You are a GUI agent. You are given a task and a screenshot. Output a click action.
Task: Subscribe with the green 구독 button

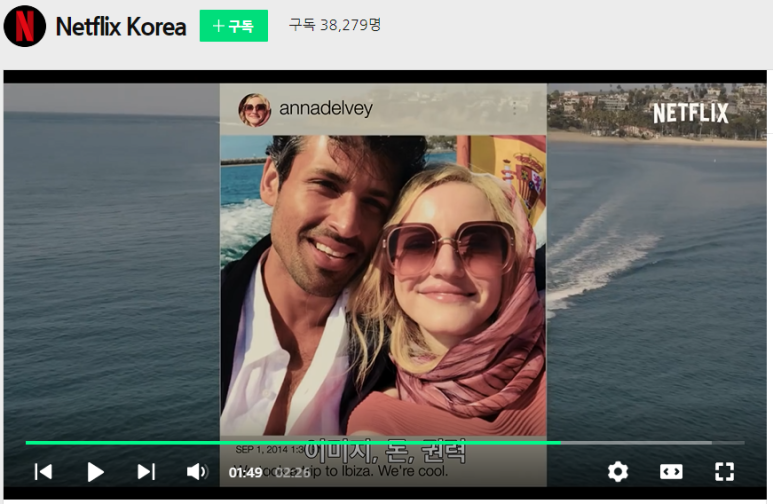234,26
